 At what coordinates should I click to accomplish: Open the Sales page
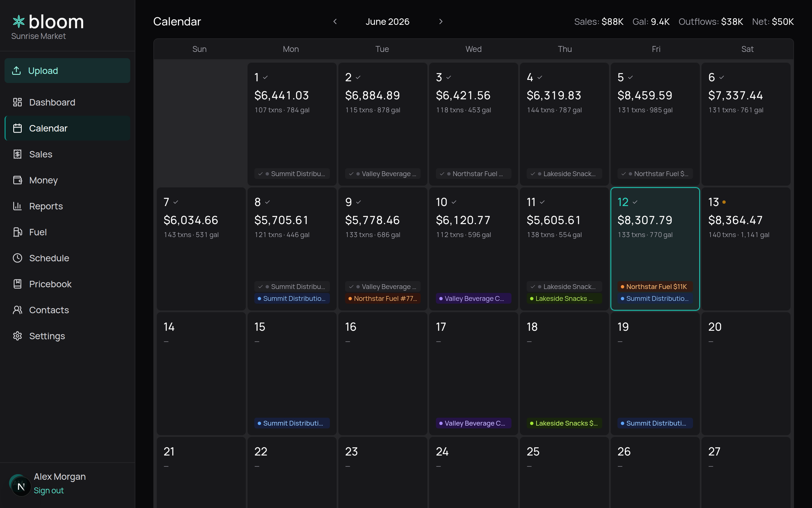pos(67,154)
